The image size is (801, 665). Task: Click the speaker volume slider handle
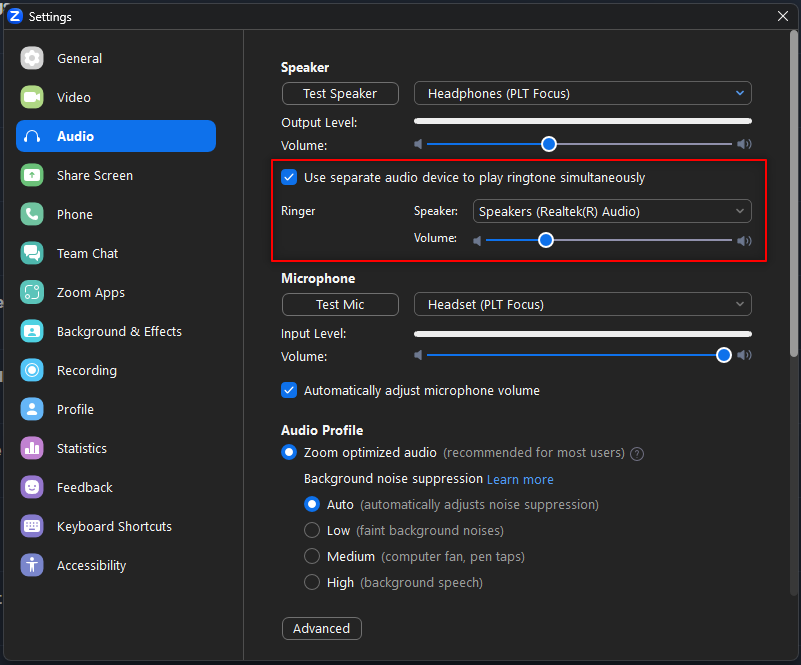click(549, 144)
